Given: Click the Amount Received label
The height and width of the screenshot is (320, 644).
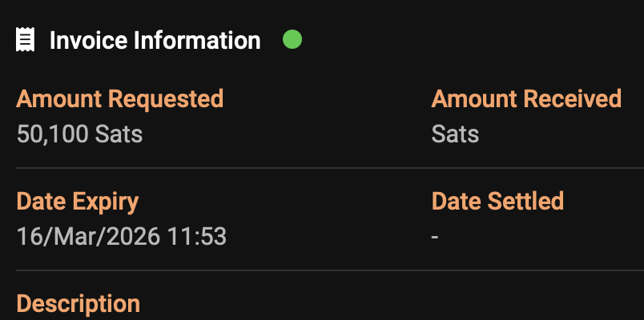Looking at the screenshot, I should pyautogui.click(x=526, y=99).
